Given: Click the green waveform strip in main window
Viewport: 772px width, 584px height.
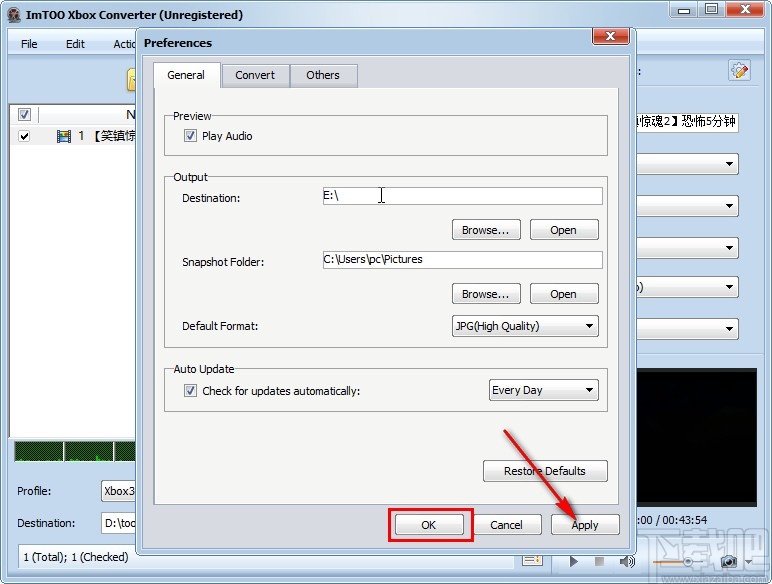Looking at the screenshot, I should coord(75,451).
